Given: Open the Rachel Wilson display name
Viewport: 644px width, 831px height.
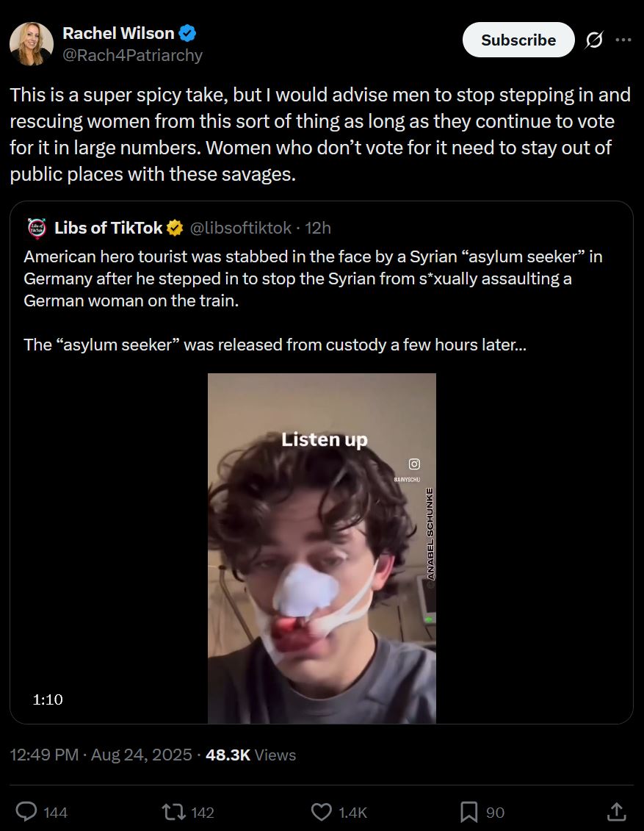Looking at the screenshot, I should tap(118, 33).
